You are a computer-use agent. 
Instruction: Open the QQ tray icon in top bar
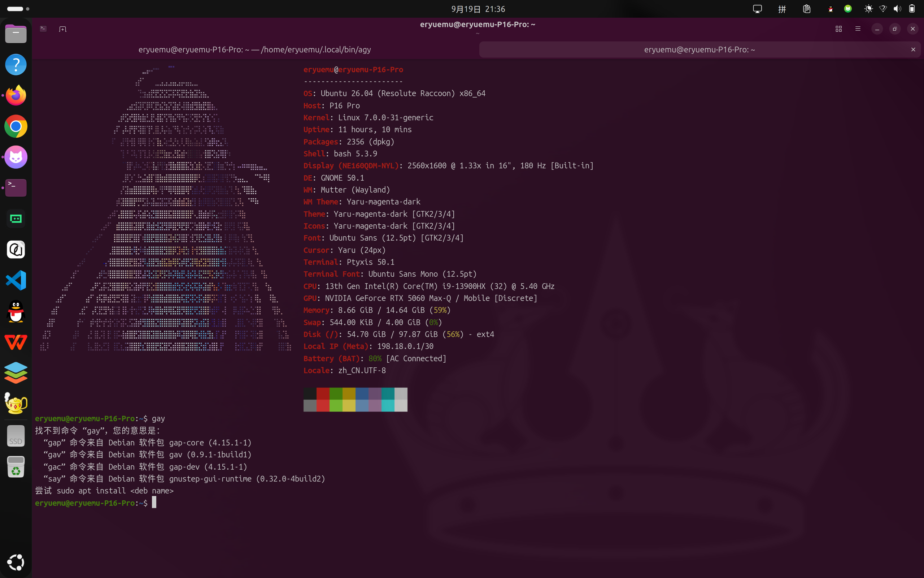pos(831,9)
